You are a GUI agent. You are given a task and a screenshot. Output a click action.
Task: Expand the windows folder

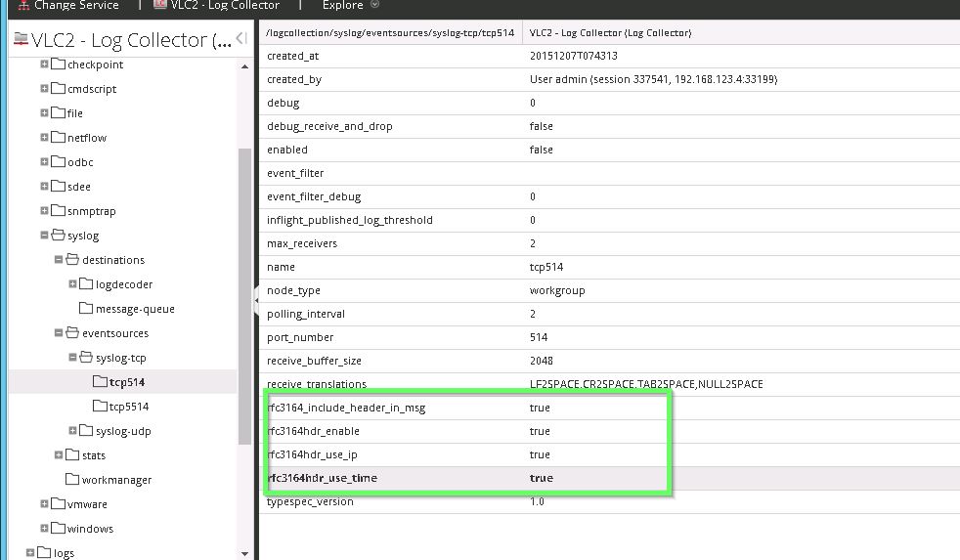pos(44,529)
